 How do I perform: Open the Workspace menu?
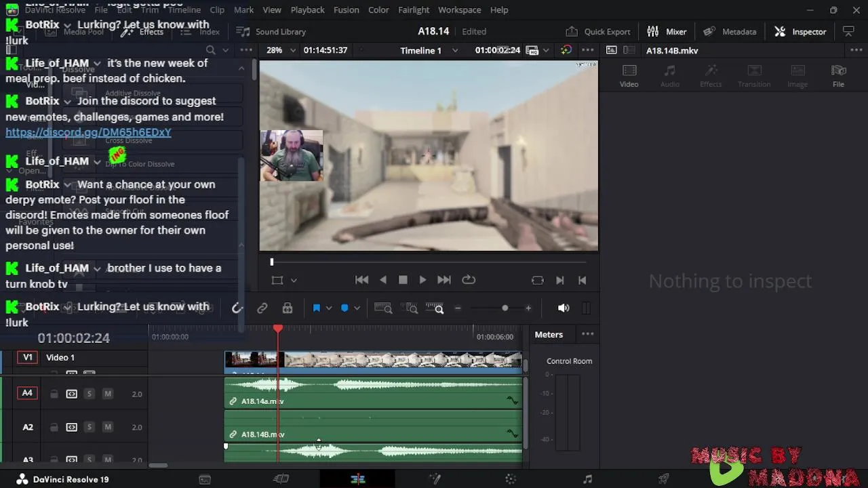pyautogui.click(x=460, y=10)
